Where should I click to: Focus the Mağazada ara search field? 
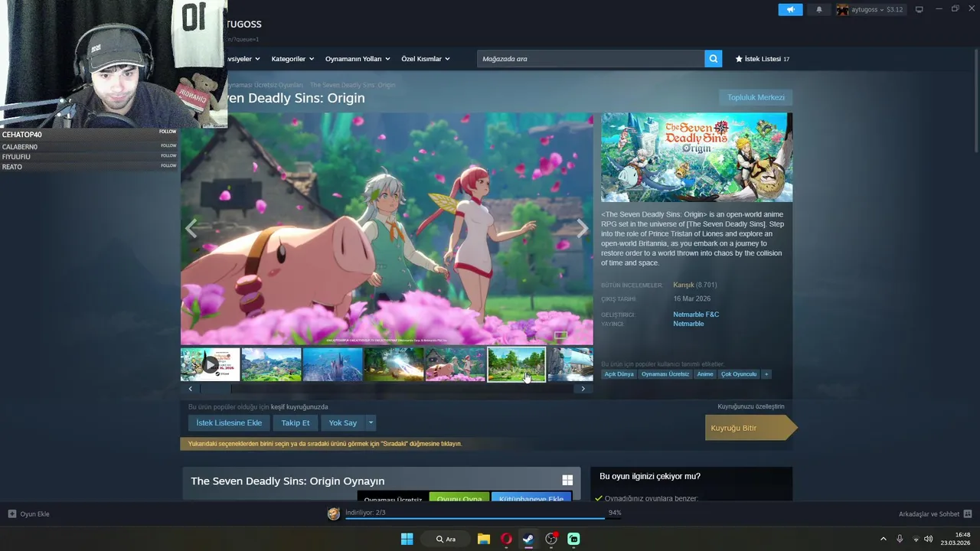click(590, 59)
